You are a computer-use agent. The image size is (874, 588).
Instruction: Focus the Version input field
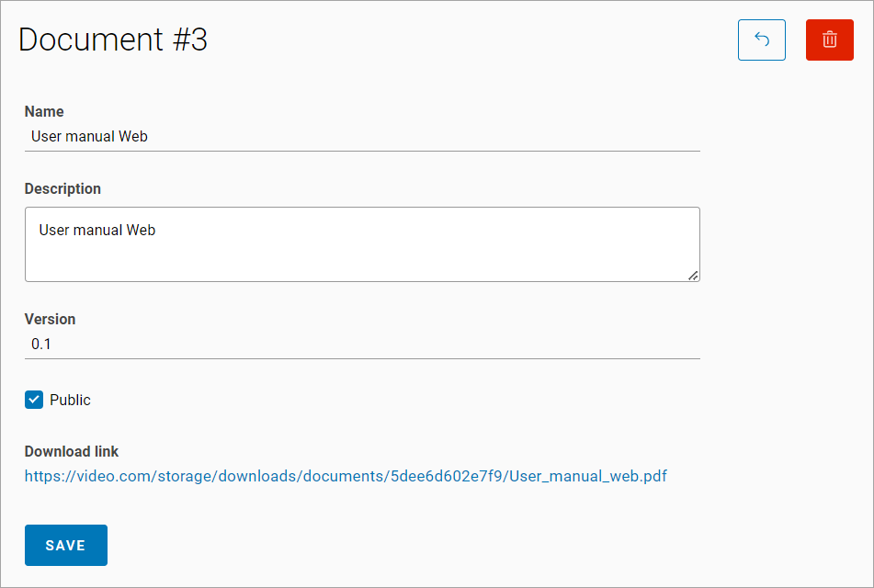pos(362,345)
